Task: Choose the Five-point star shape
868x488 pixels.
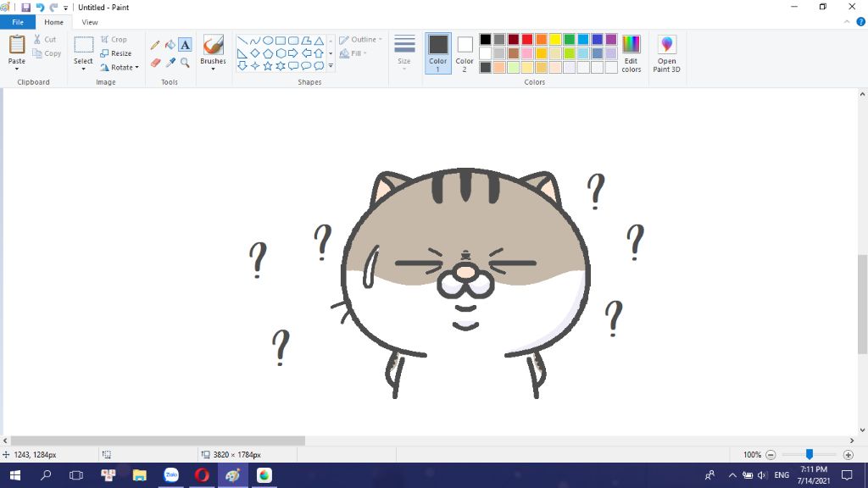Action: click(268, 66)
